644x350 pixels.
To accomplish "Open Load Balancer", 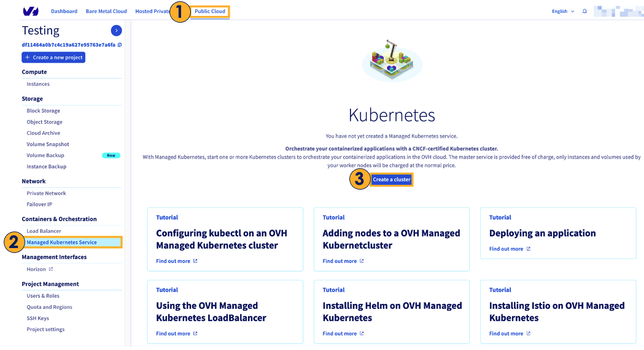I will tap(44, 231).
